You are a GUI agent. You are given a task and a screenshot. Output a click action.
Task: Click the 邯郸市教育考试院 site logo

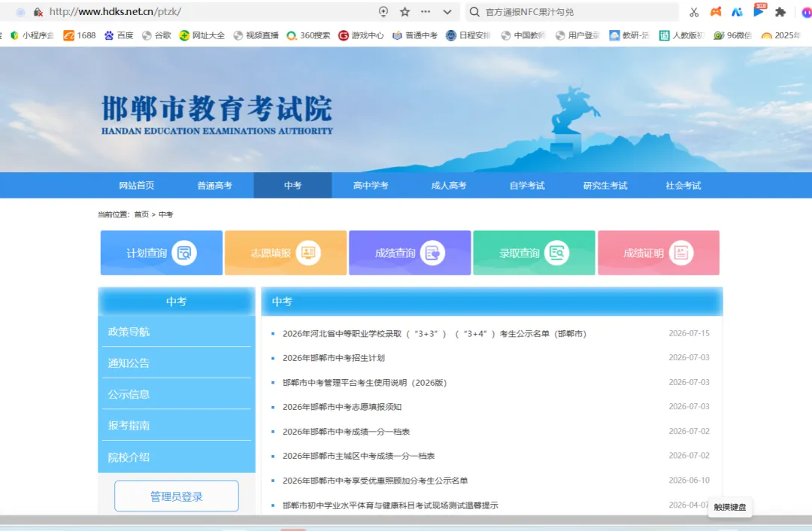(217, 114)
